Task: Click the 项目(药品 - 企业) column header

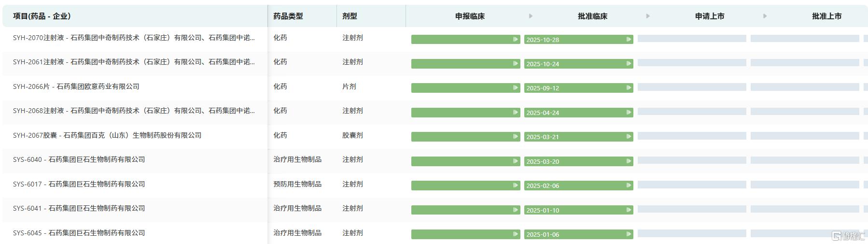Action: [x=42, y=16]
